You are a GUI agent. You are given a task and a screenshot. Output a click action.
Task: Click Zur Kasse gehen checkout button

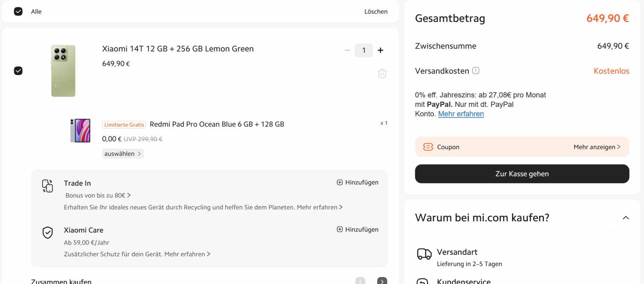coord(522,174)
